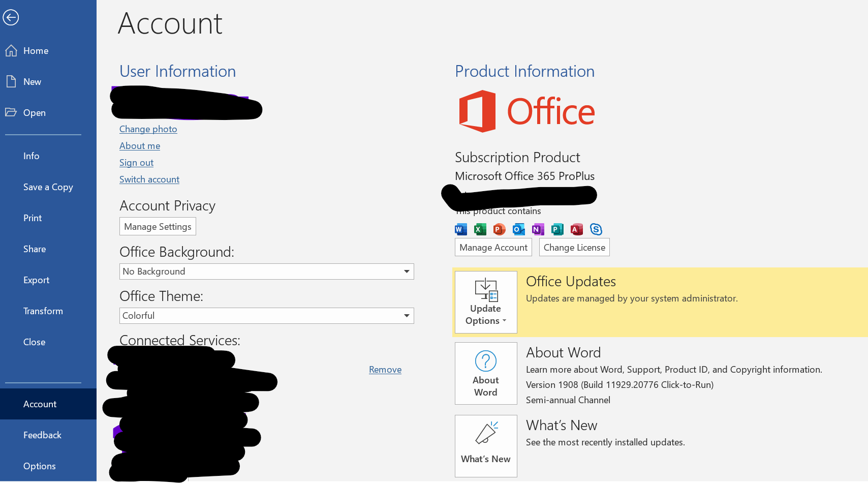Click the Skype for Business icon
Screen dimensions: 868x483
(x=596, y=229)
